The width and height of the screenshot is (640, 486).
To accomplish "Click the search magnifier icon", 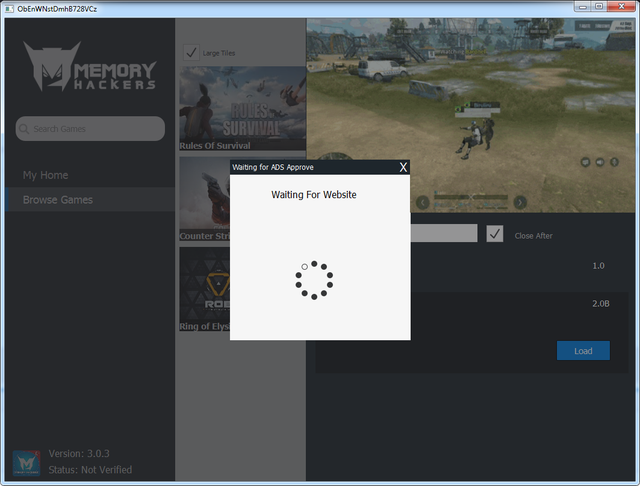I will 24,129.
